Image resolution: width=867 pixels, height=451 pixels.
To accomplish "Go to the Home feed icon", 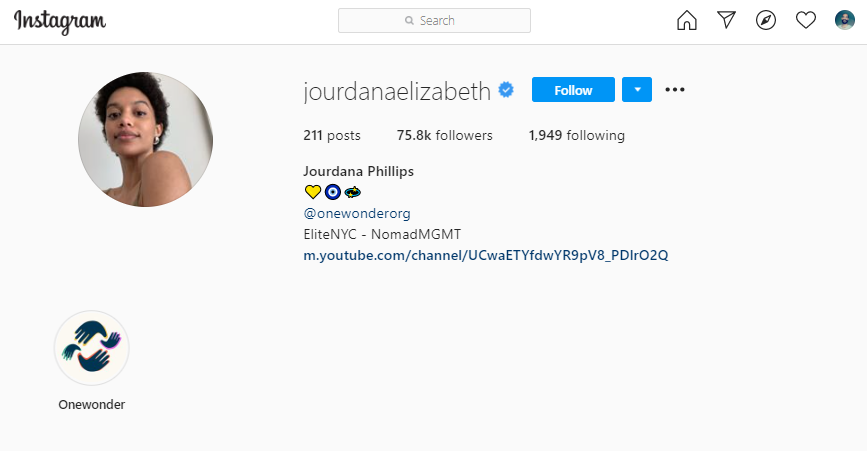I will [x=687, y=20].
